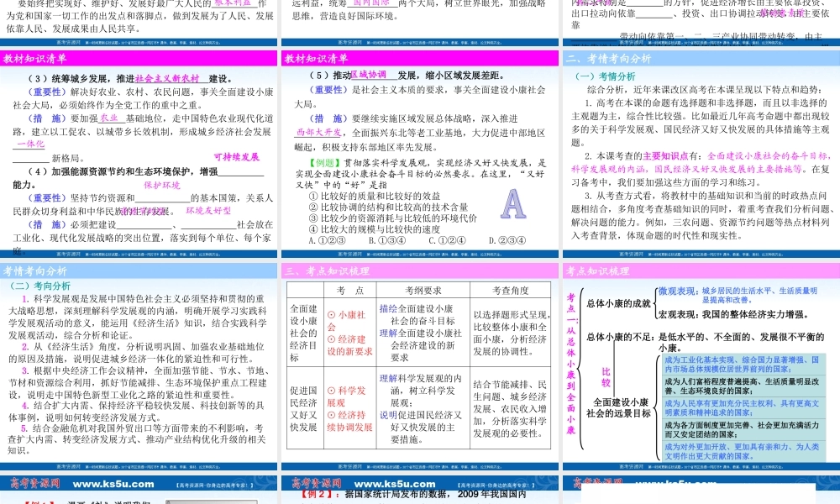Click the goal 成为工业化基本实现 item

(x=742, y=365)
